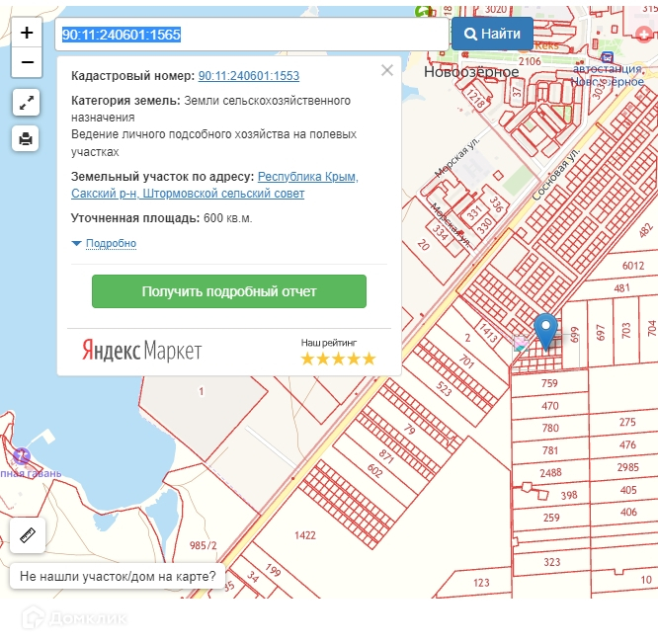This screenshot has width=658, height=644.
Task: Click the Новоозёрное town label
Action: coord(470,72)
